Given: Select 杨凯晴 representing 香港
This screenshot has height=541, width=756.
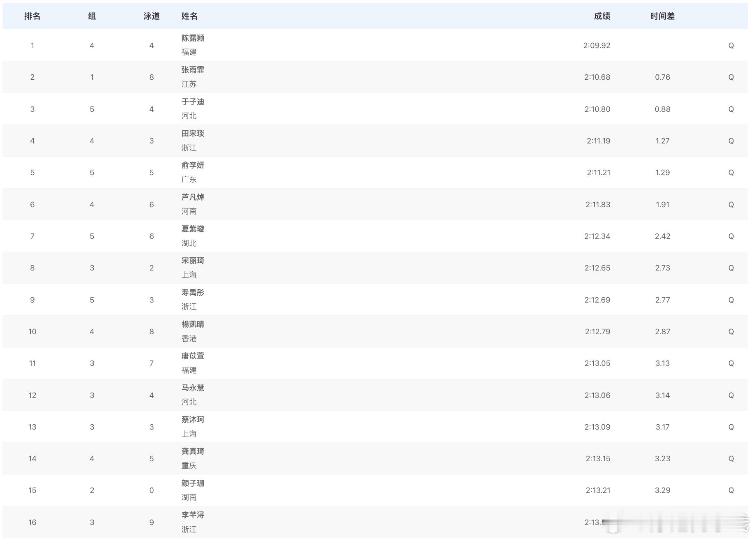Looking at the screenshot, I should [x=192, y=324].
